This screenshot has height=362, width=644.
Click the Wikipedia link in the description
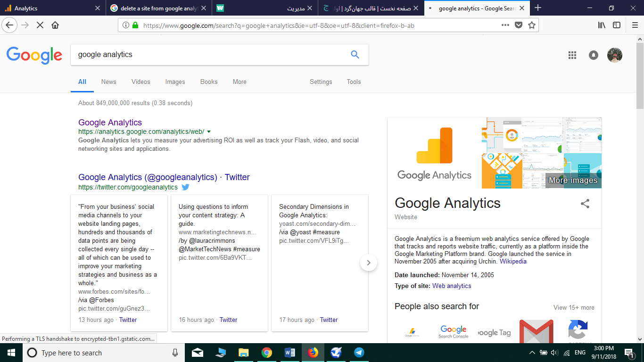[513, 261]
